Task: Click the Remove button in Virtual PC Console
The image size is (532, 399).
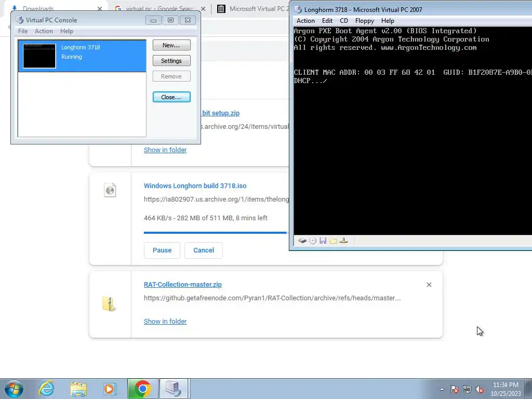Action: tap(171, 76)
